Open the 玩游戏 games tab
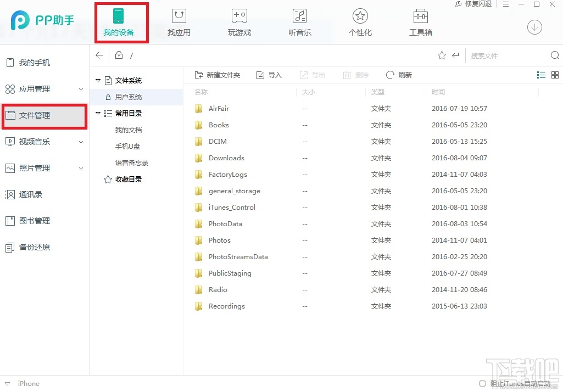563x392 pixels. tap(239, 22)
